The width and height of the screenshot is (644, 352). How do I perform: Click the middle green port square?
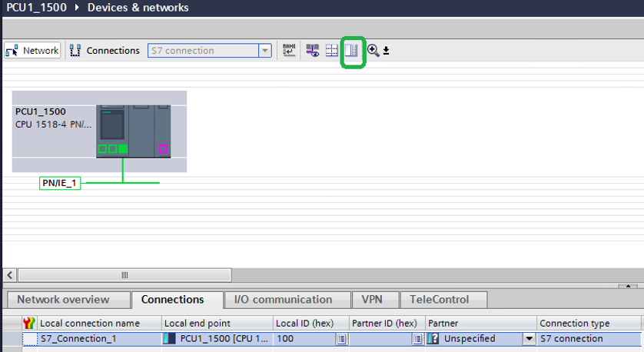pos(112,148)
